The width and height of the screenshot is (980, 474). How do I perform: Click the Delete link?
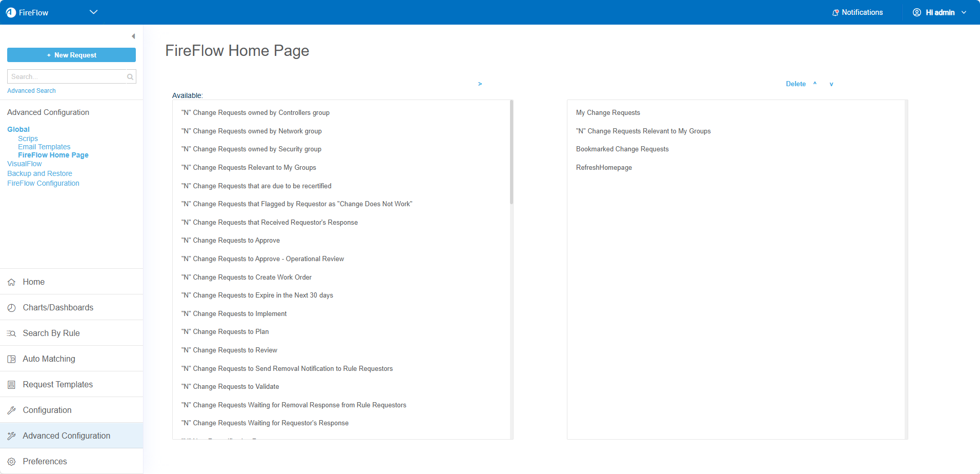[x=795, y=84]
